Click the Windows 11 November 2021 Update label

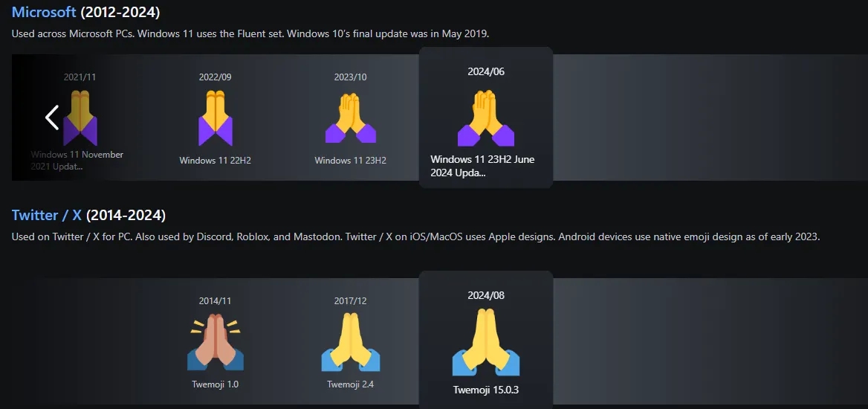coord(77,160)
